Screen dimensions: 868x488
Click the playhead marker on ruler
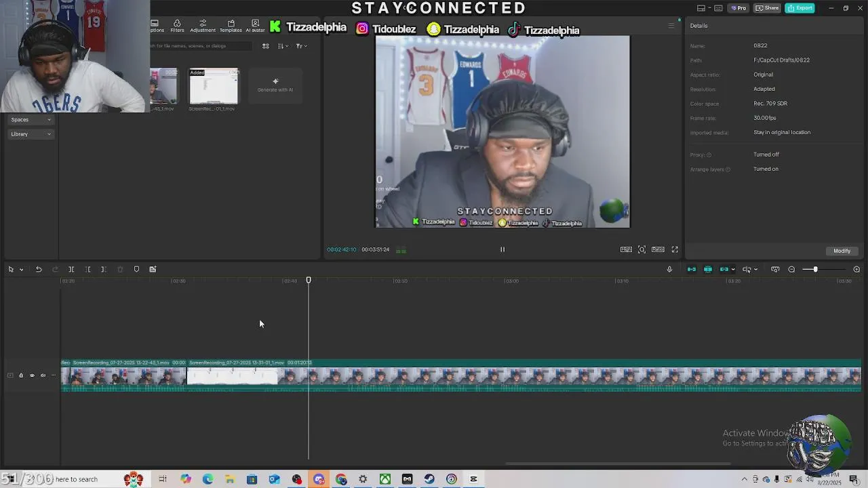click(309, 280)
